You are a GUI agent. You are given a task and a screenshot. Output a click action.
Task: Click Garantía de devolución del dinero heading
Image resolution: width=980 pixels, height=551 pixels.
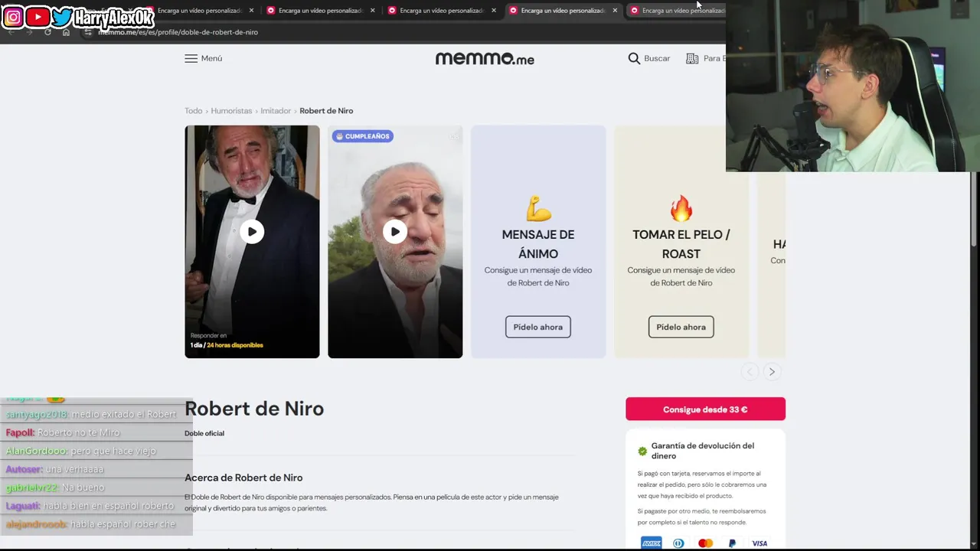pos(703,451)
